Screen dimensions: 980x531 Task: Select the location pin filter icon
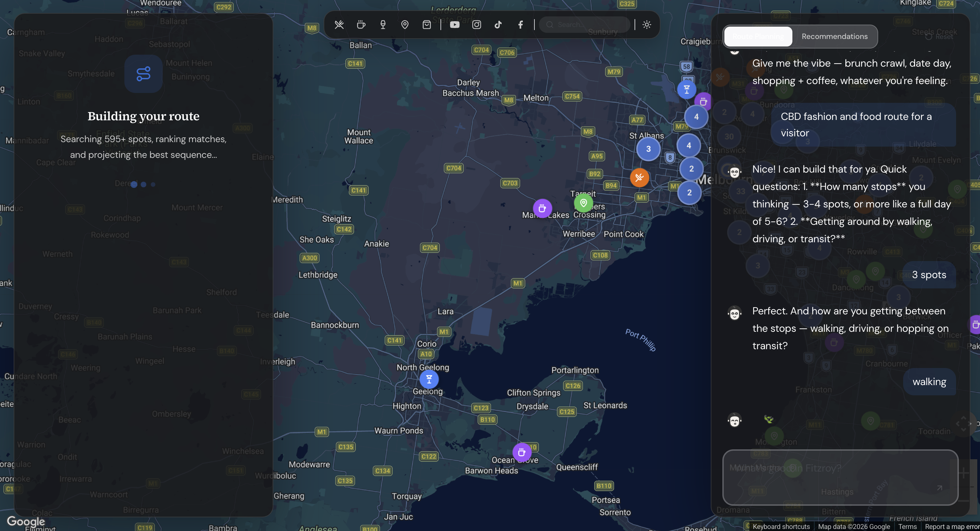point(405,25)
